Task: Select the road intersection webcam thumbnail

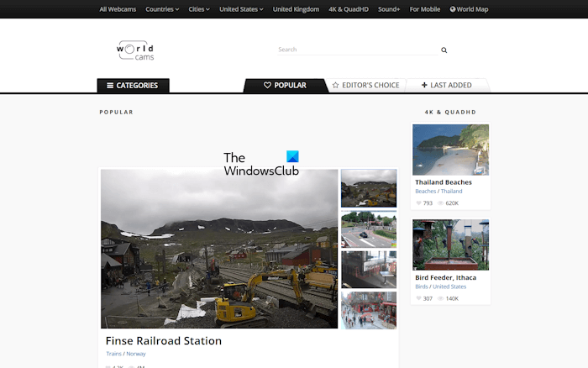Action: (369, 229)
